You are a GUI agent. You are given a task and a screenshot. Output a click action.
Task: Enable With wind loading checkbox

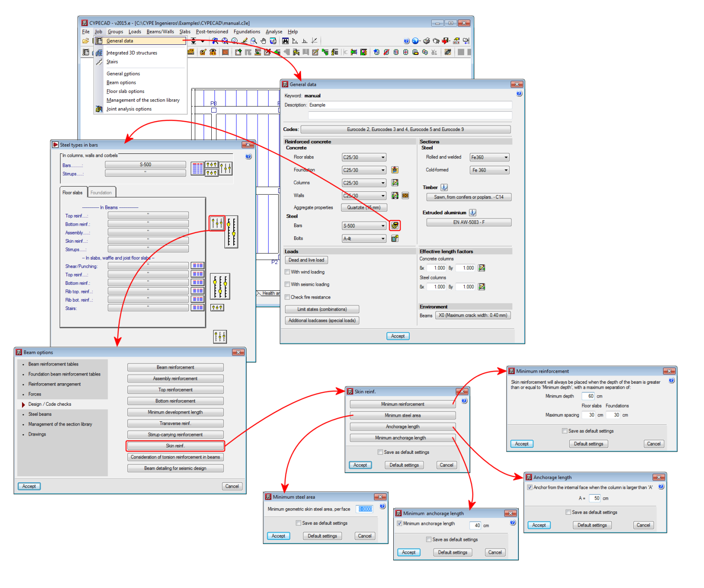tap(287, 272)
